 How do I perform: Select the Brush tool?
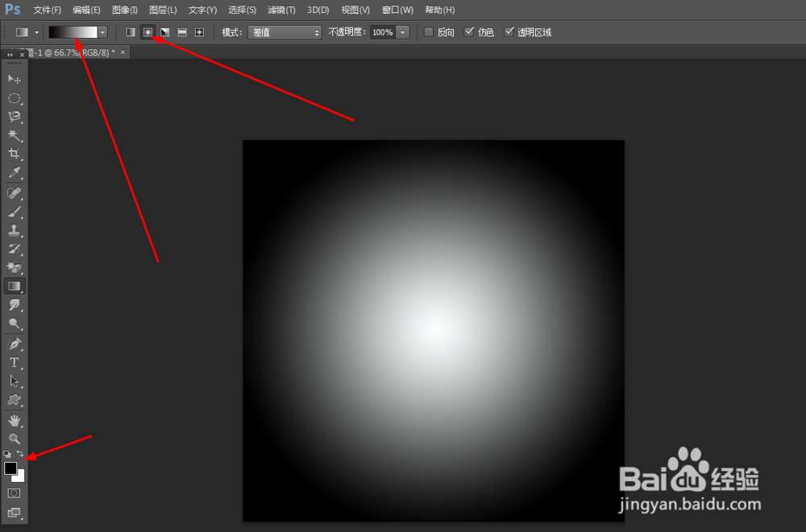point(14,211)
